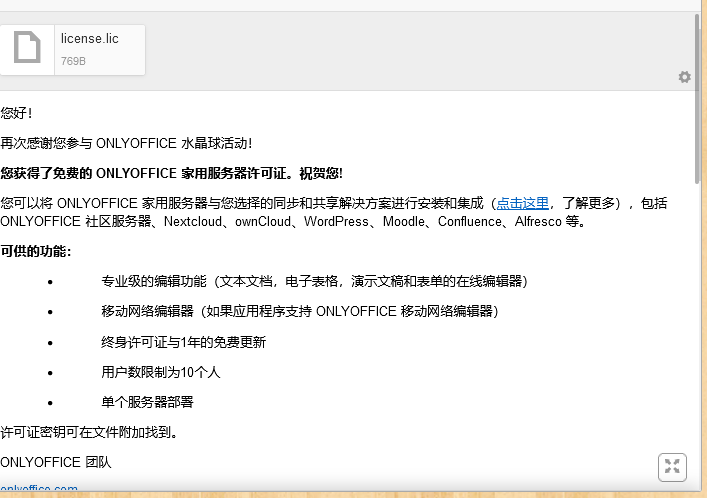Viewport: 707px width, 498px height.
Task: Click the license.lic attachment file icon
Action: (x=27, y=48)
